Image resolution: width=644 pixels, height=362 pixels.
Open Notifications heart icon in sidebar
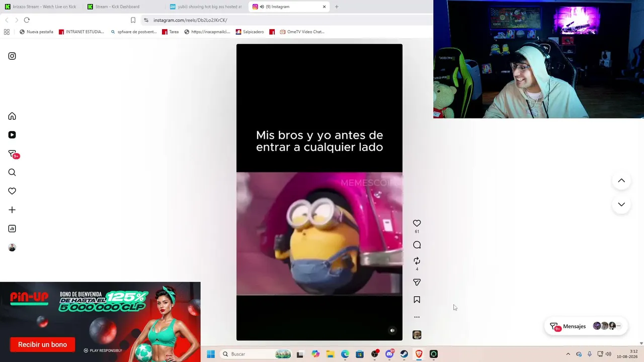12,191
